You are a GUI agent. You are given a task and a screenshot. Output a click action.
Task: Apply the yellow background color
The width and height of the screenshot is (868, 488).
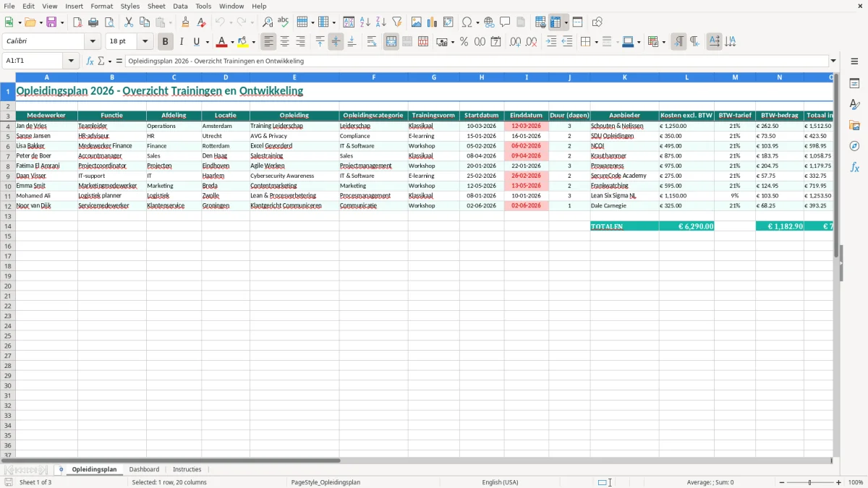[x=243, y=42]
